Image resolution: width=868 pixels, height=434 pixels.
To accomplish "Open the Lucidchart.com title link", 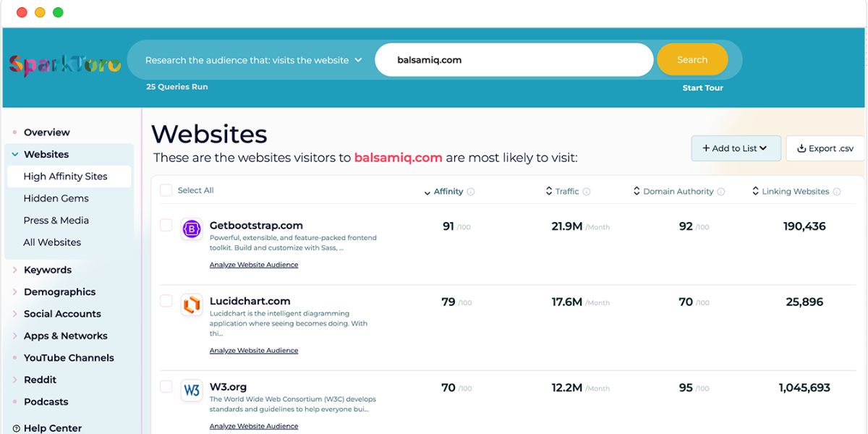I will [x=250, y=301].
